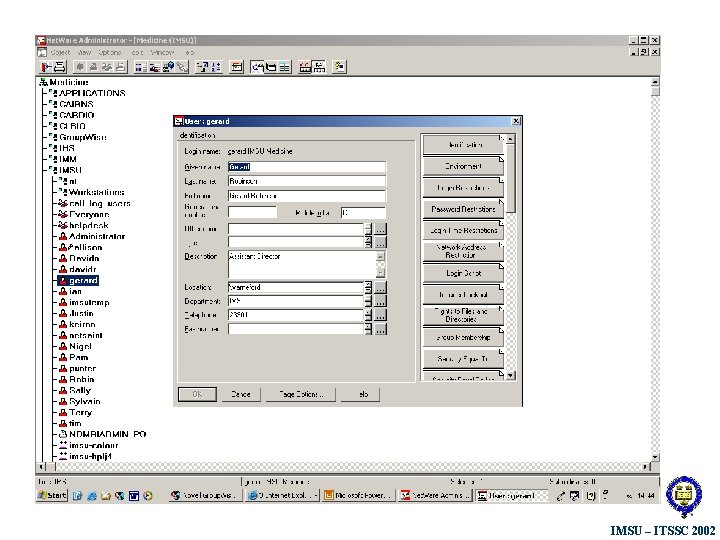Open the Tools menu
Viewport: 720px width, 540px height.
tap(137, 53)
